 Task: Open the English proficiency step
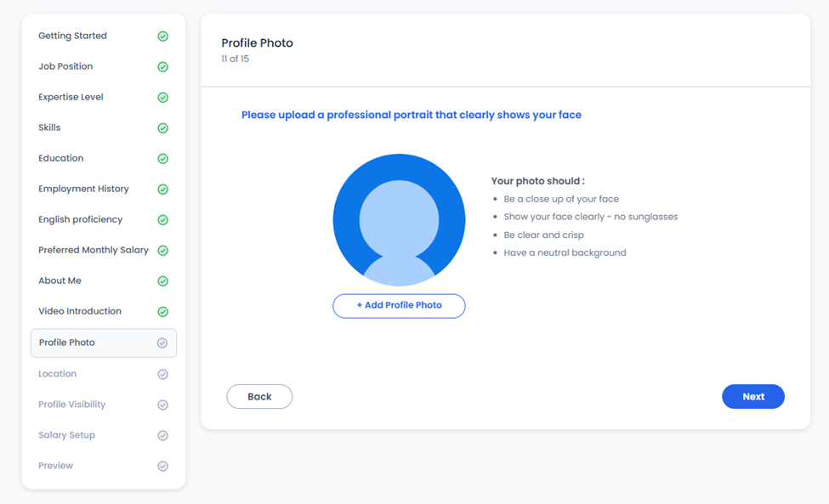coord(104,220)
